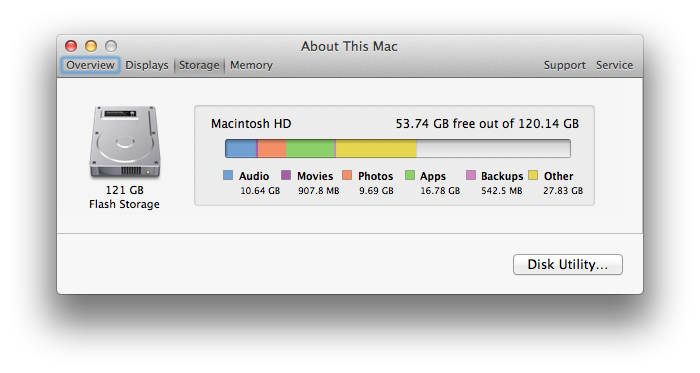The image size is (700, 373).
Task: Go to the Memory tab
Action: [251, 65]
